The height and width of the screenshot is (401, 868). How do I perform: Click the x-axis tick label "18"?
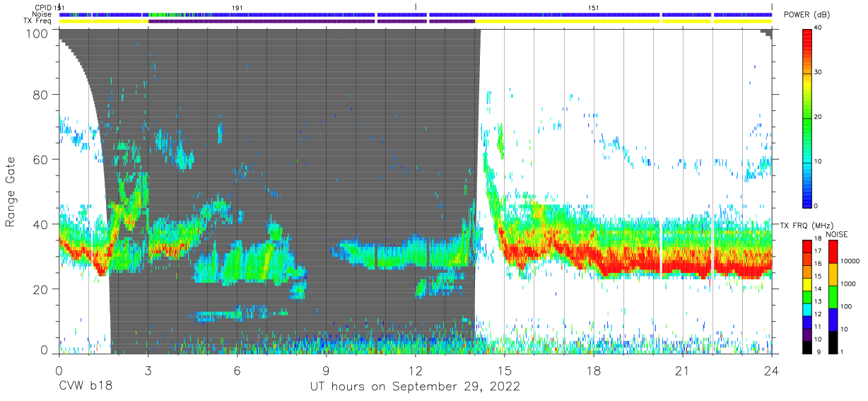[x=593, y=370]
